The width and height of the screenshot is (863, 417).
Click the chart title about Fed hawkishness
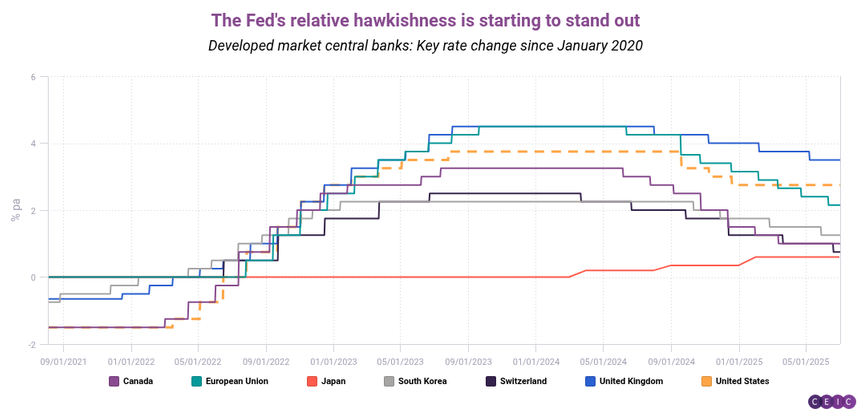(431, 20)
